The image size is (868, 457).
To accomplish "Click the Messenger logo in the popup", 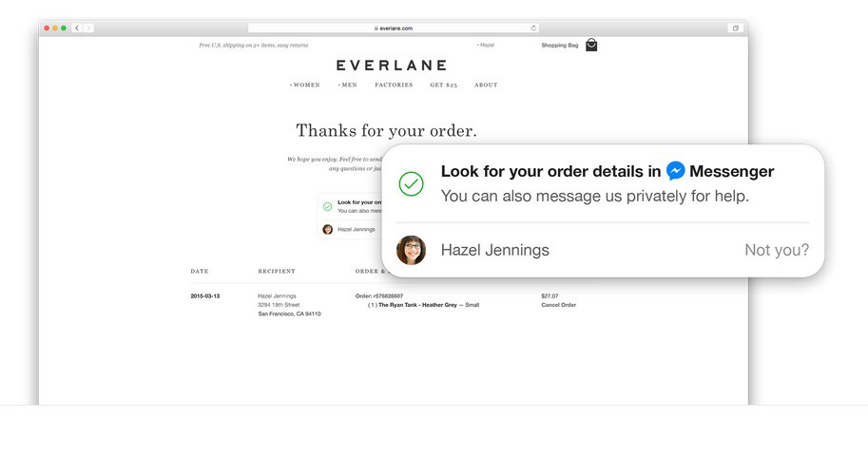I will click(x=675, y=171).
